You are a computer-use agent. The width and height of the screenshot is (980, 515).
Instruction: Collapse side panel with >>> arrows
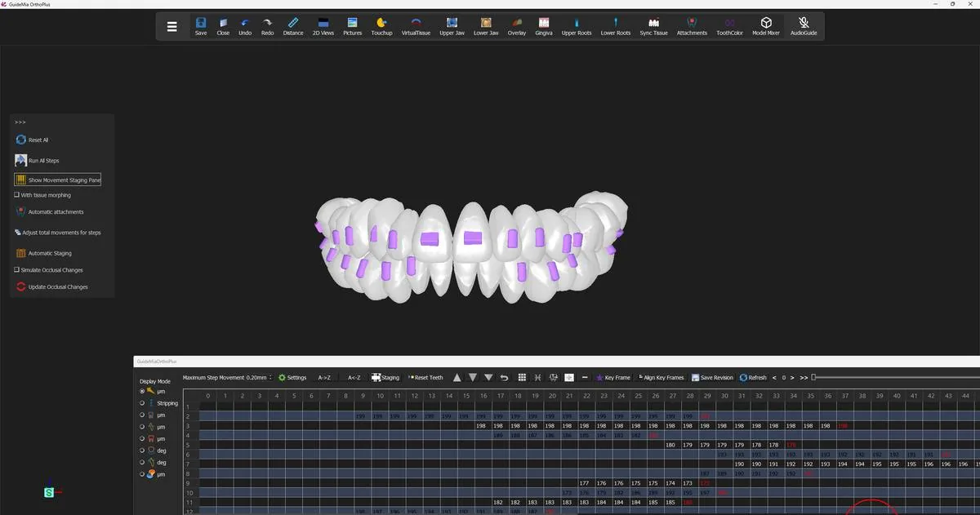click(x=20, y=122)
